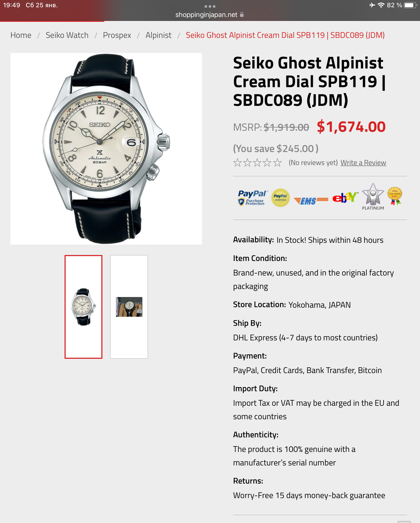Tap the padlock icon beside the URL

(x=242, y=14)
